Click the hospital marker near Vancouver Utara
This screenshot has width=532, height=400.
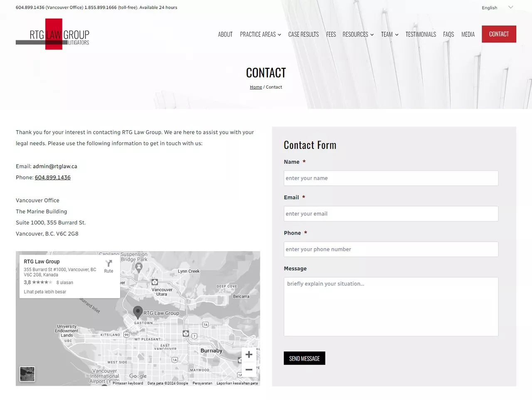pos(155,282)
